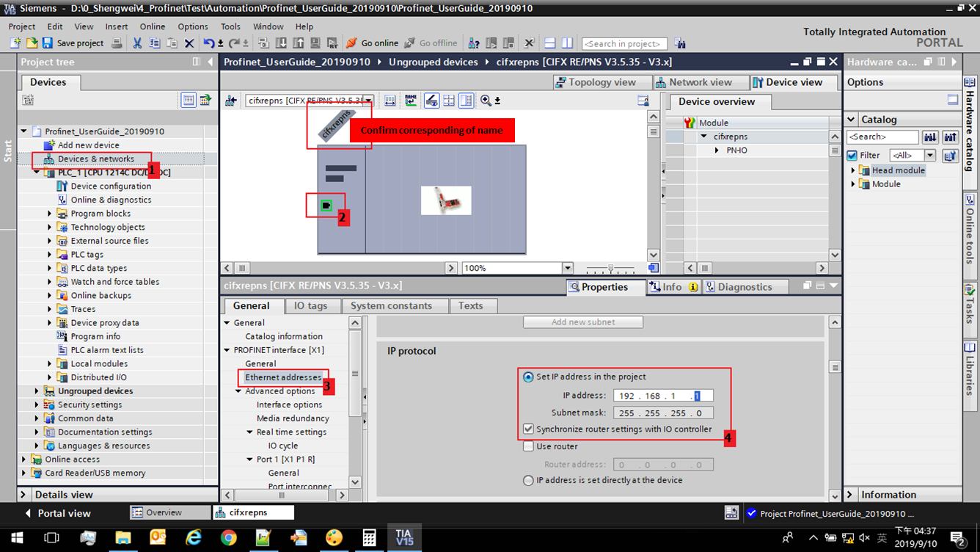Screen dimensions: 980x552
Task: Click the Download to device icon
Action: (282, 43)
